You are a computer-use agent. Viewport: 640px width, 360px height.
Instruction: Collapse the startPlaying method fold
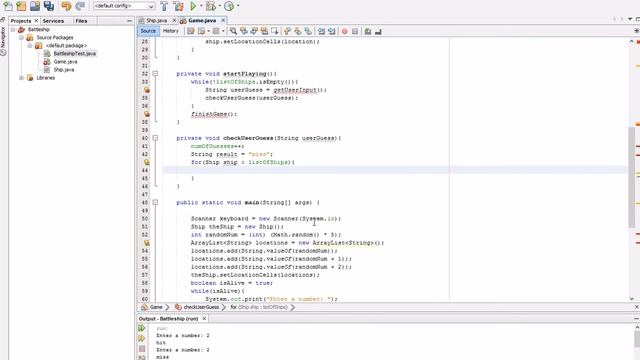155,73
